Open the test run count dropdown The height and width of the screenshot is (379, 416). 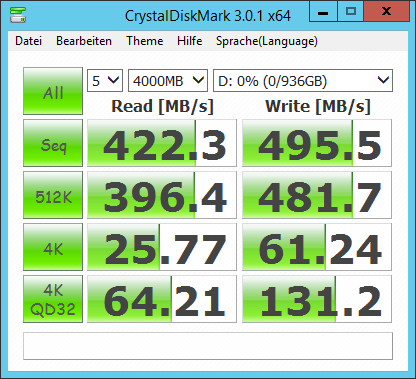click(x=105, y=80)
